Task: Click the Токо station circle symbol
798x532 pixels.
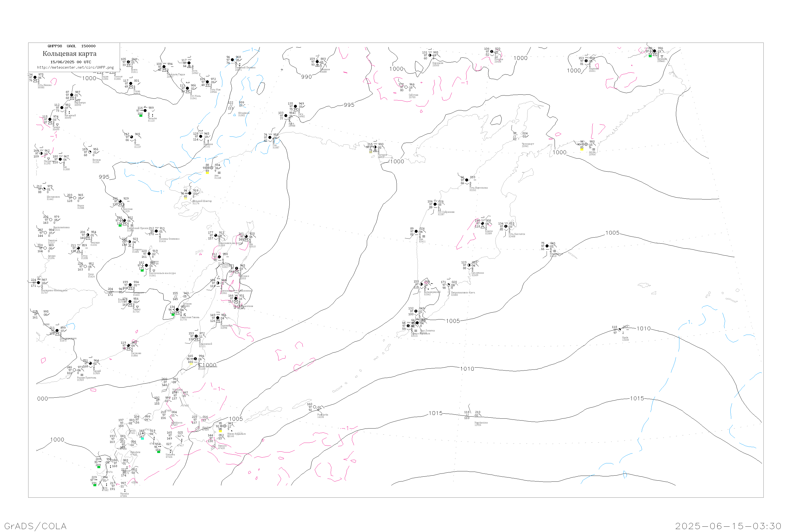Action: [x=132, y=137]
